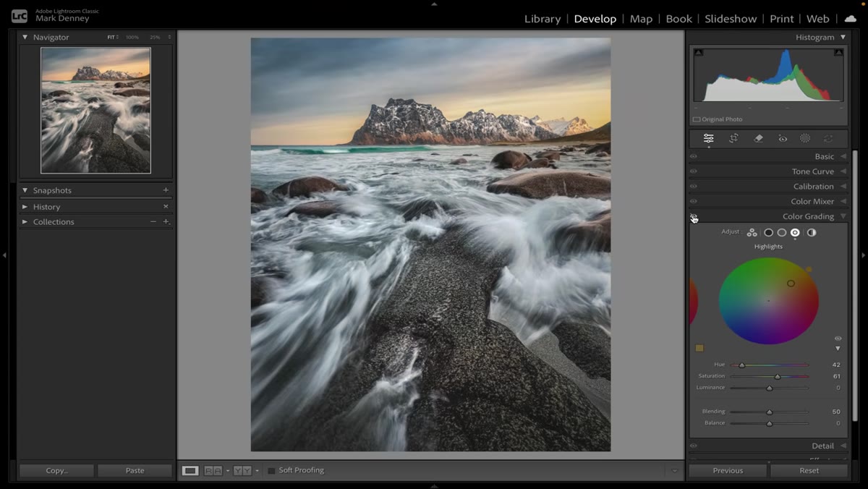Switch to the Map module
The width and height of the screenshot is (868, 489).
point(641,19)
